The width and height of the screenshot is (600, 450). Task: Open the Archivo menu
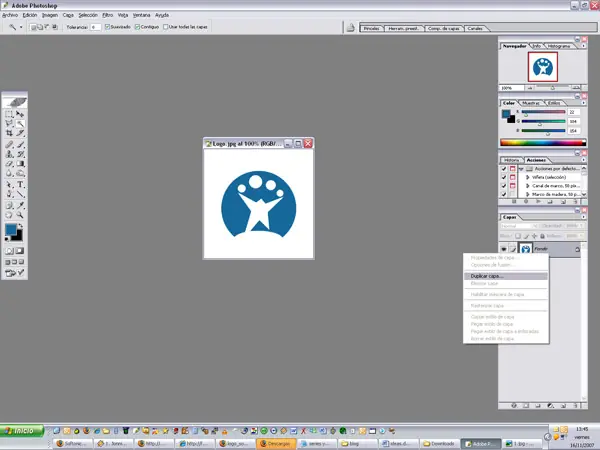click(10, 15)
